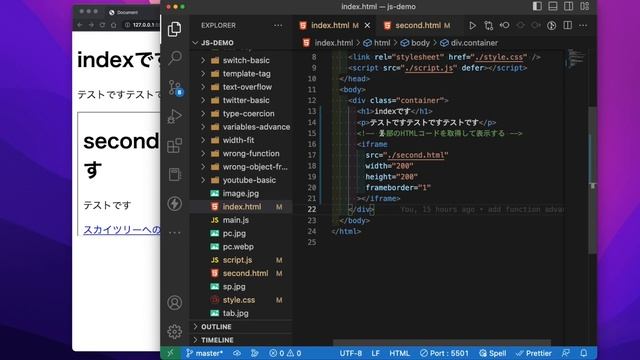Screen dimensions: 640x360
Task: Toggle the secondary sidebar layout icon
Action: click(568, 7)
